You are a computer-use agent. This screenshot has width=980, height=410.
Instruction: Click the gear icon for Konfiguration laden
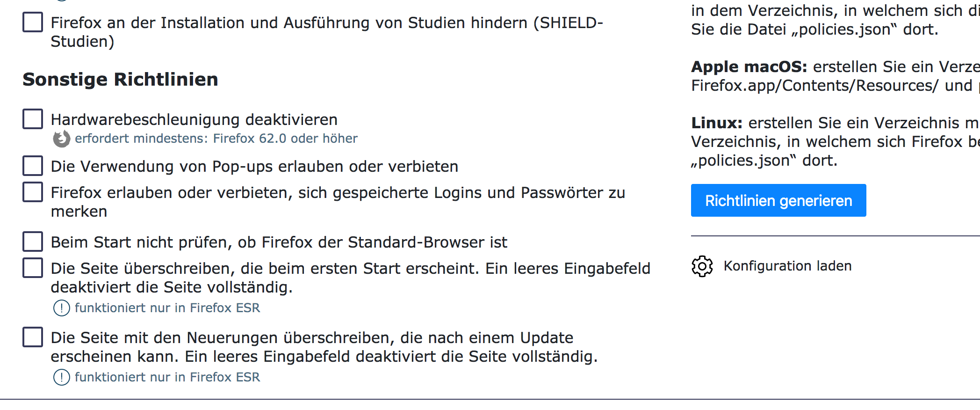[x=702, y=266]
